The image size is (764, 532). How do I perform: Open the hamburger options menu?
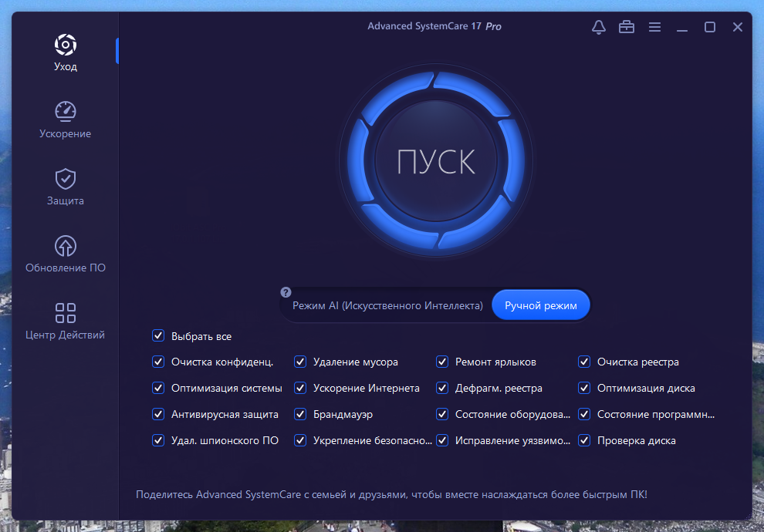coord(655,27)
